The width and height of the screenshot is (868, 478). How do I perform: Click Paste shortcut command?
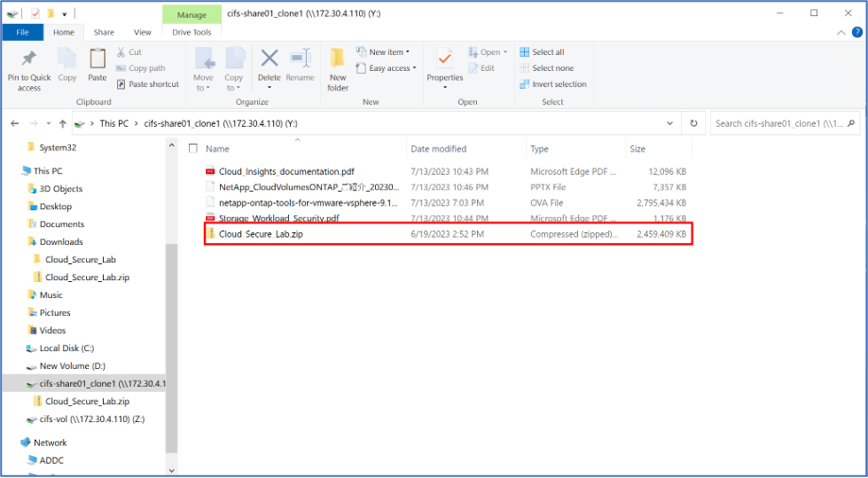tap(148, 84)
